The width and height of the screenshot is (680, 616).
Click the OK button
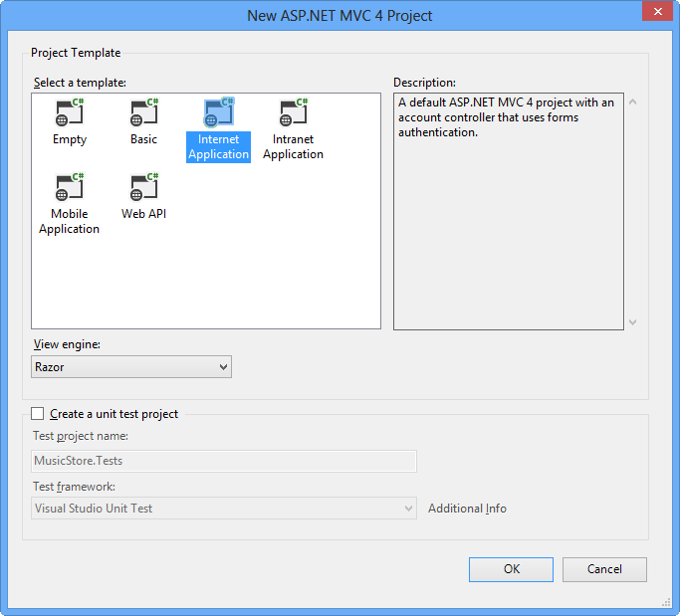click(511, 569)
